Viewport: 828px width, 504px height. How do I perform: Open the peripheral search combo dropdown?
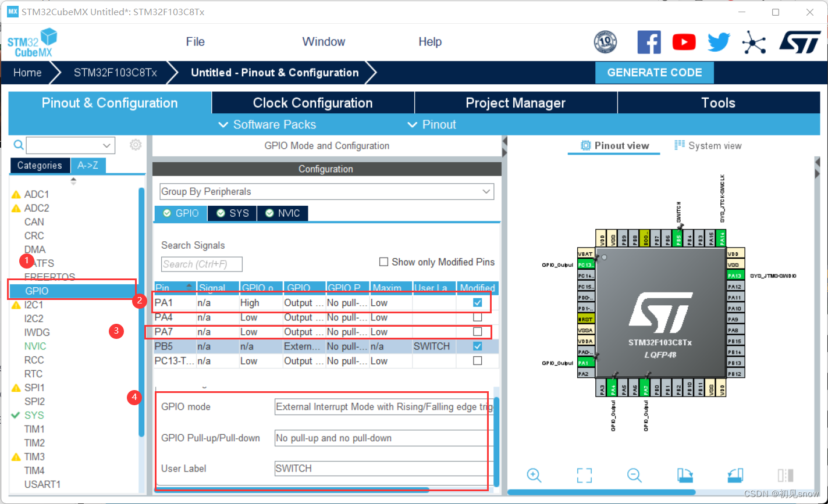tap(107, 145)
